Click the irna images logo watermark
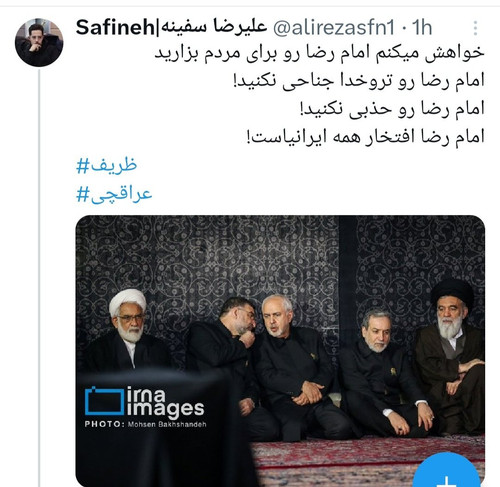Viewport: 500px width, 487px height. (144, 403)
